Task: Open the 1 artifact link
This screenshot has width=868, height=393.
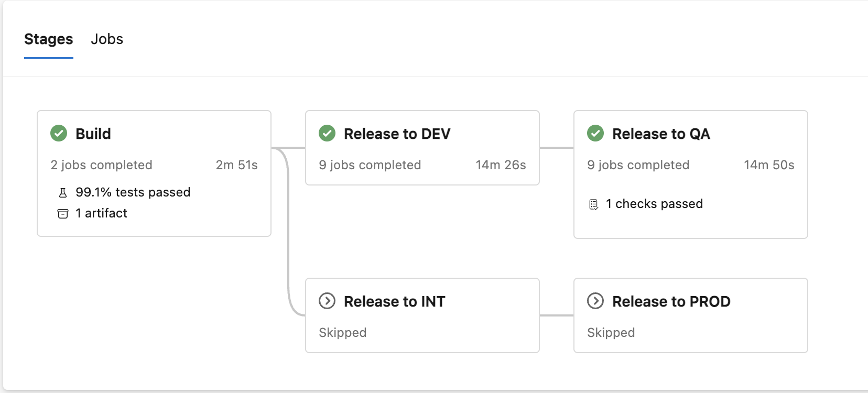Action: [x=101, y=213]
